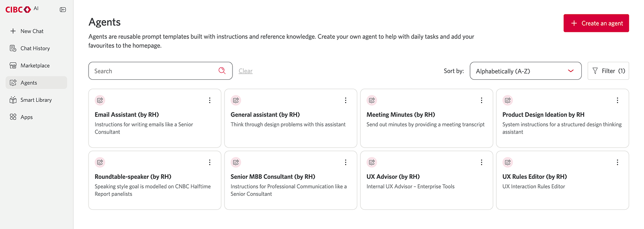Open the Filter (1) button
Image resolution: width=644 pixels, height=229 pixels.
[x=608, y=71]
